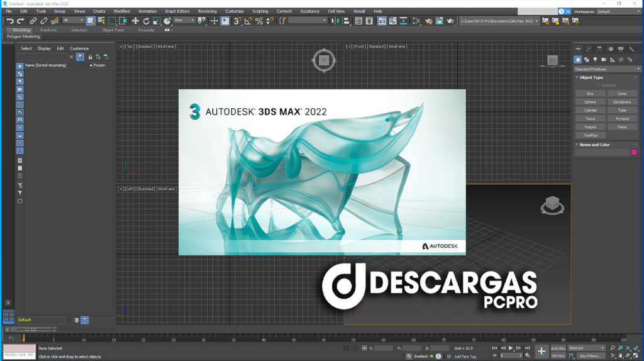Click the Torus primitive button
This screenshot has height=361, width=644.
click(590, 119)
